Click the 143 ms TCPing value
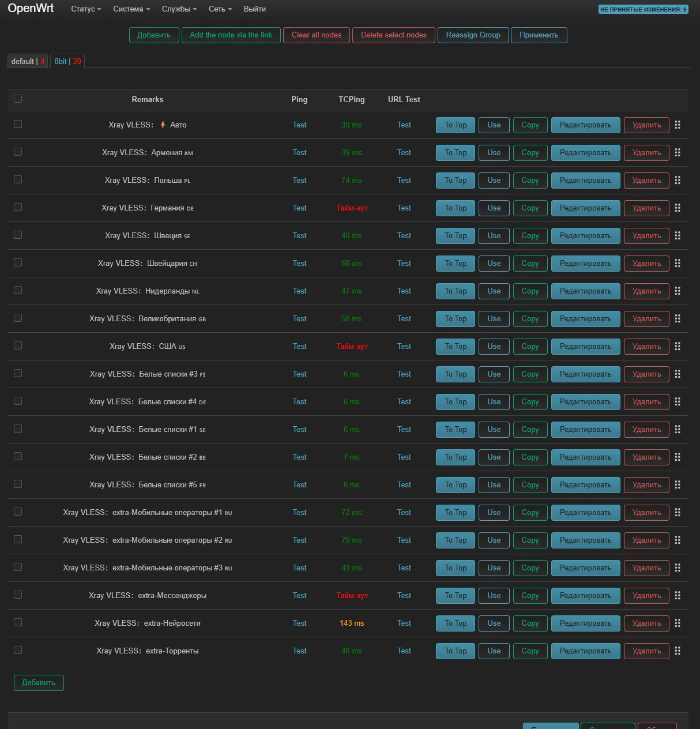 tap(352, 623)
